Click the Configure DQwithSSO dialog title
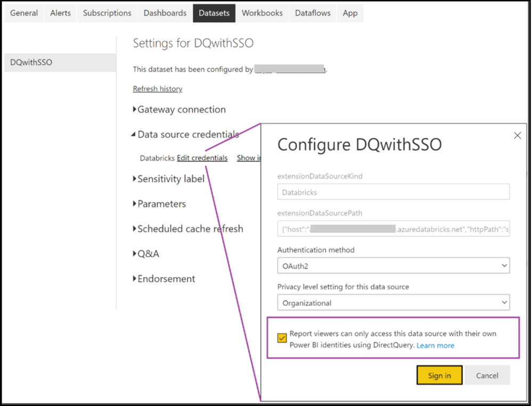 pos(359,144)
